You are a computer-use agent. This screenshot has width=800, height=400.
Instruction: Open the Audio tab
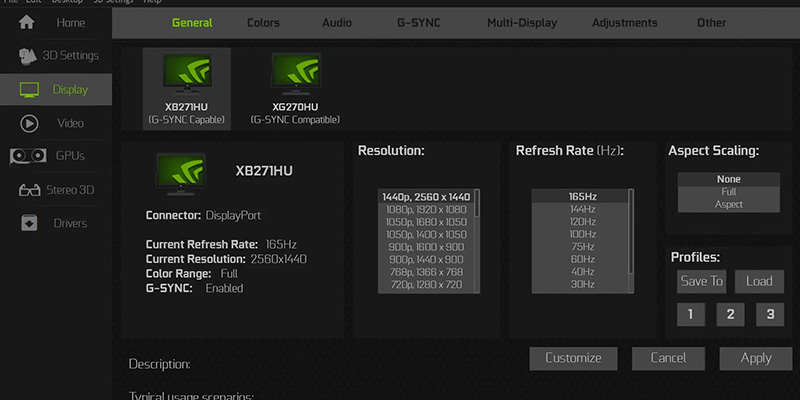tap(337, 22)
